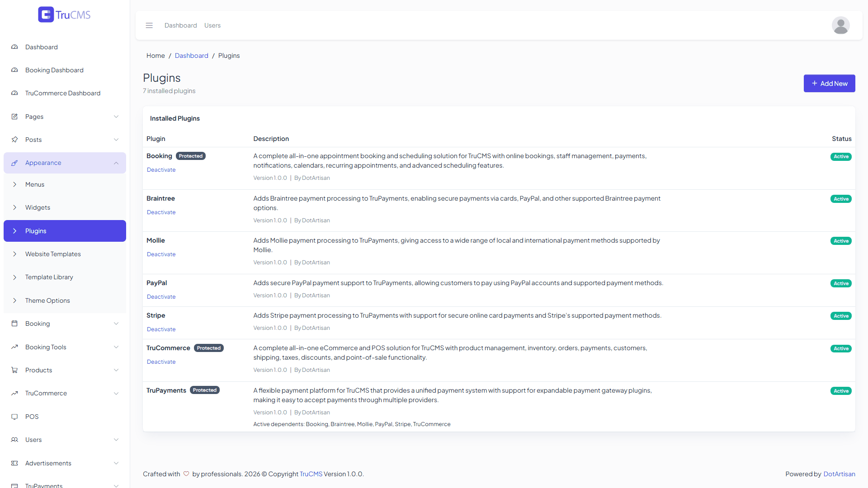Screen dimensions: 868x488
Task: Click the Posts pin icon in sidebar
Action: (x=14, y=140)
